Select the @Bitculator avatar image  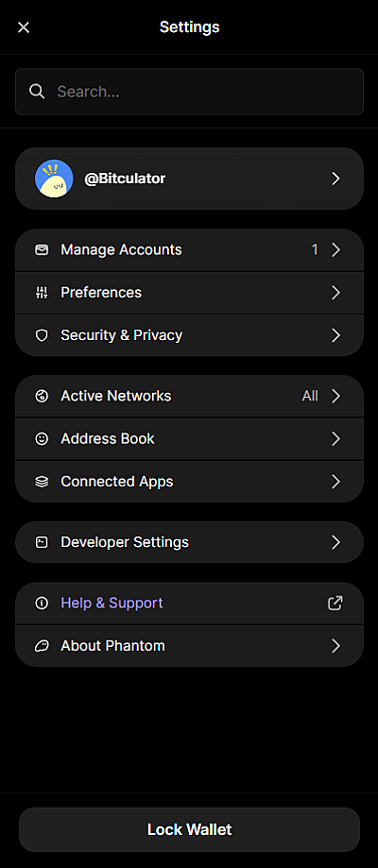tap(54, 179)
